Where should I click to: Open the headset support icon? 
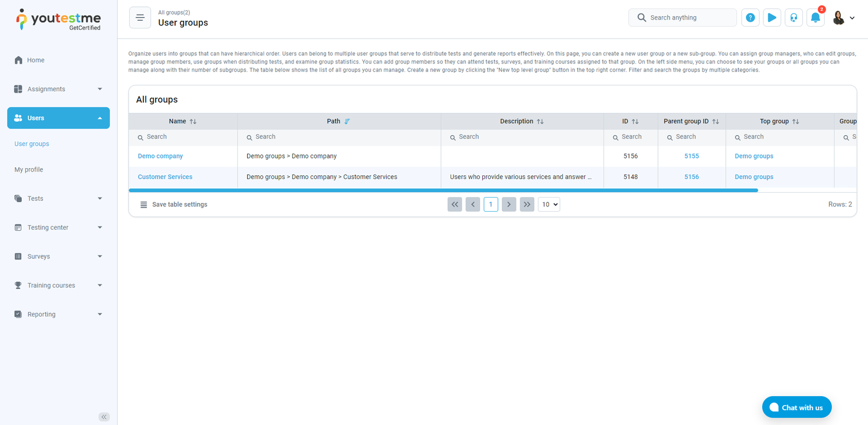pyautogui.click(x=793, y=18)
